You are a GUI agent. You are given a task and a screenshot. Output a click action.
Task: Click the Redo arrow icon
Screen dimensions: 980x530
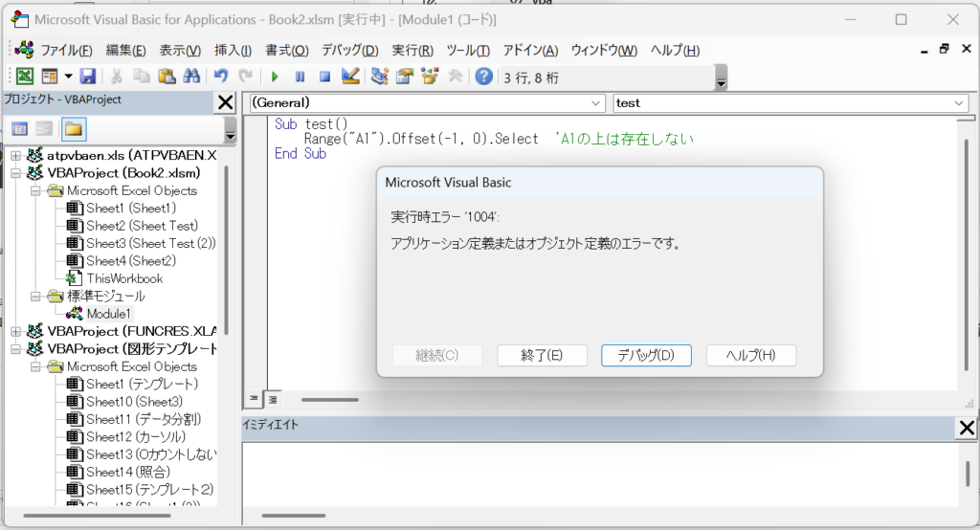246,77
